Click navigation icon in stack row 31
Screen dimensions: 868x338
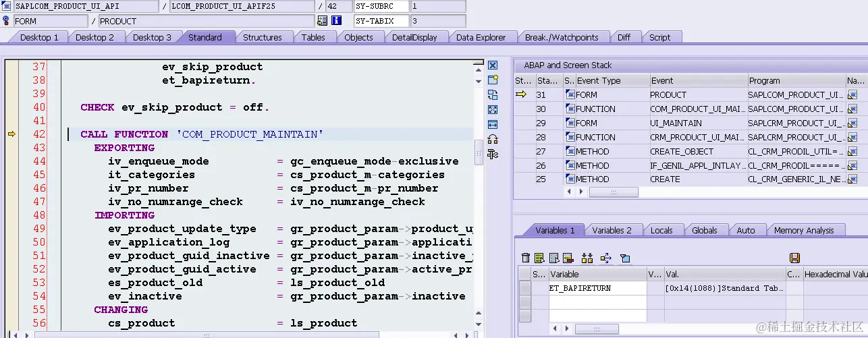852,95
